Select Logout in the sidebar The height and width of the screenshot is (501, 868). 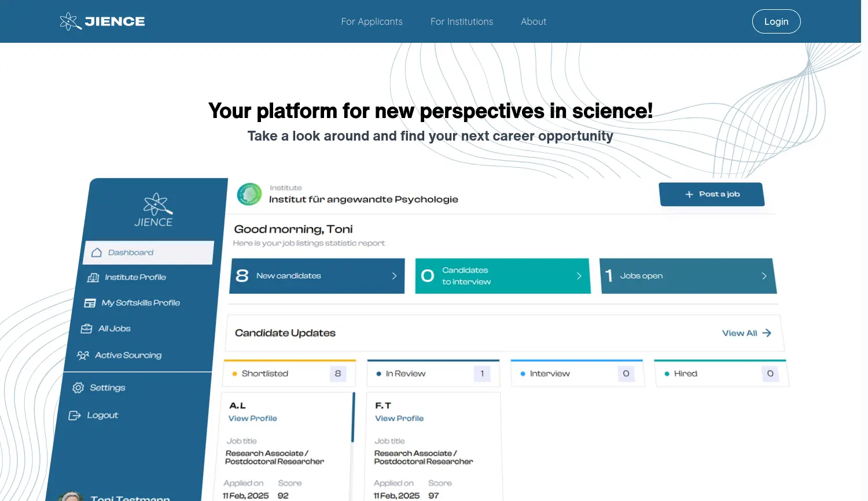(x=102, y=415)
